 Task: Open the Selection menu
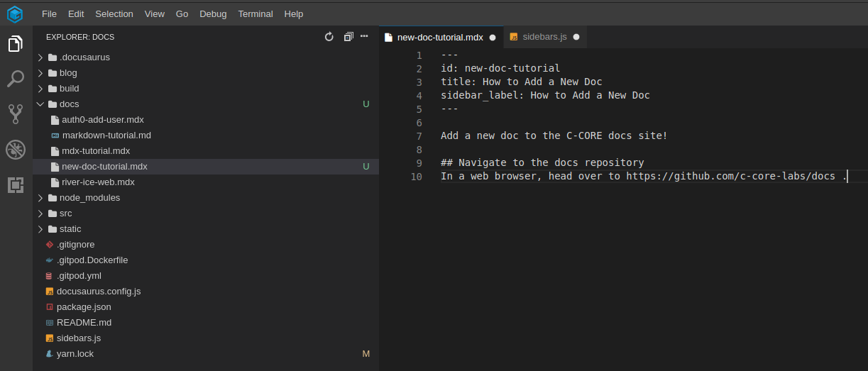[x=114, y=14]
